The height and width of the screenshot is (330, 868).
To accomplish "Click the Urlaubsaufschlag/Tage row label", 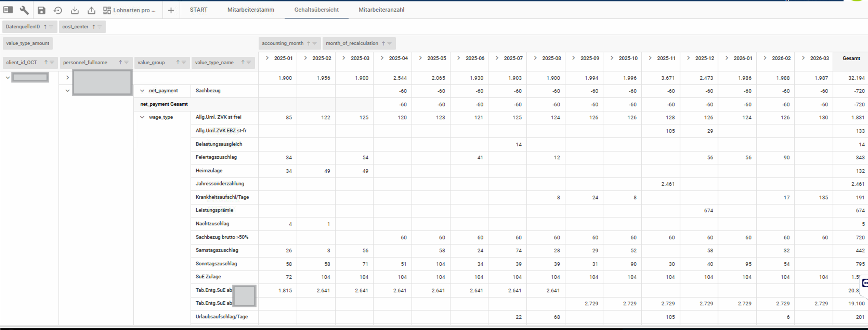I will [221, 316].
